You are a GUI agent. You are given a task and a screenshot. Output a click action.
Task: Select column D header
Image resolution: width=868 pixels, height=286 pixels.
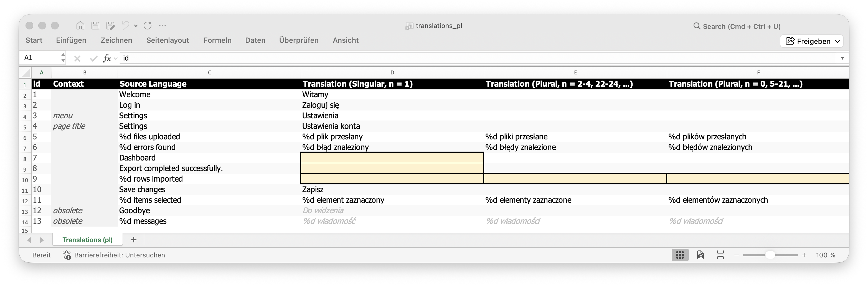coord(392,72)
